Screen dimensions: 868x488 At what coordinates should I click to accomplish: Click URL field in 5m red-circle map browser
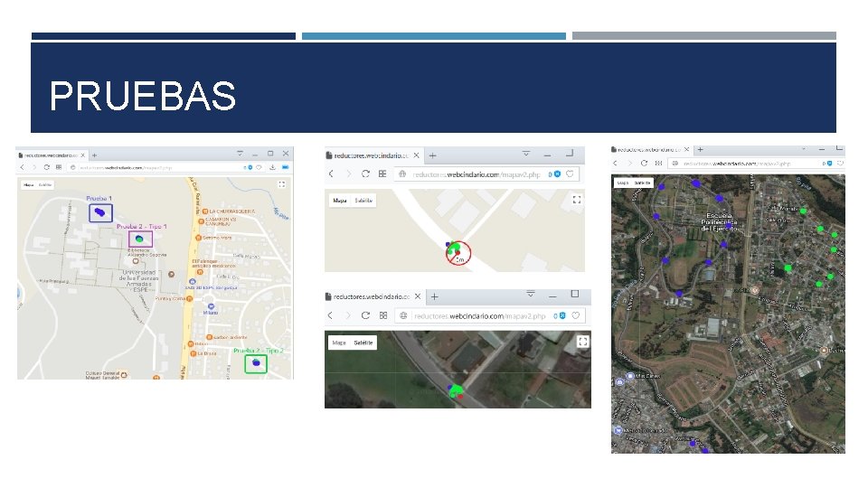click(x=486, y=174)
